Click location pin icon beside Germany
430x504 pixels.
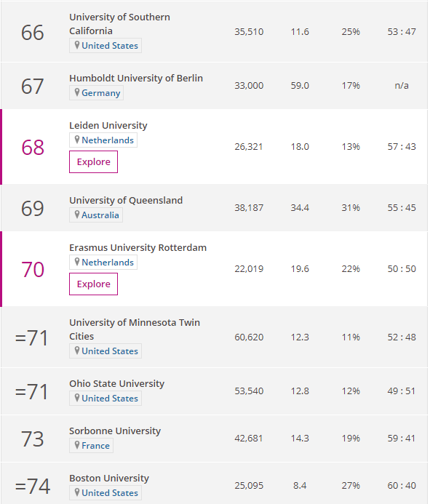(x=77, y=92)
